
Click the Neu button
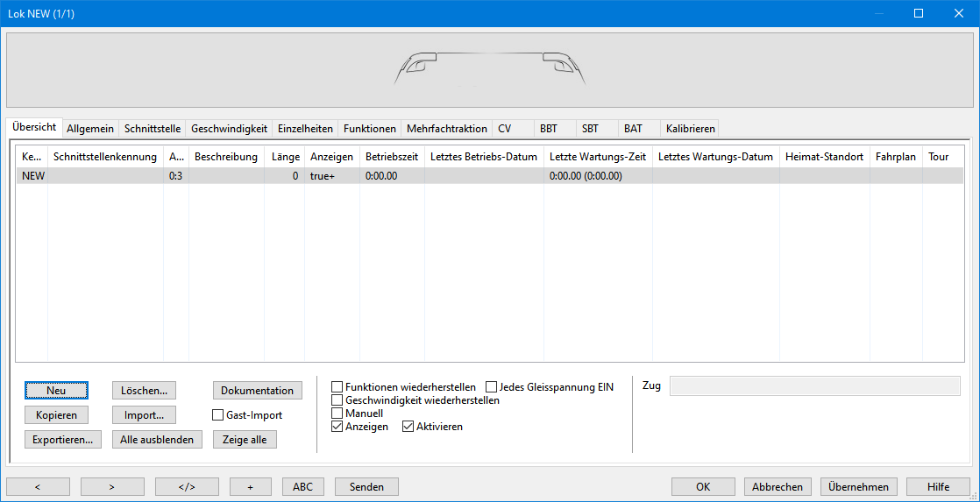[56, 390]
